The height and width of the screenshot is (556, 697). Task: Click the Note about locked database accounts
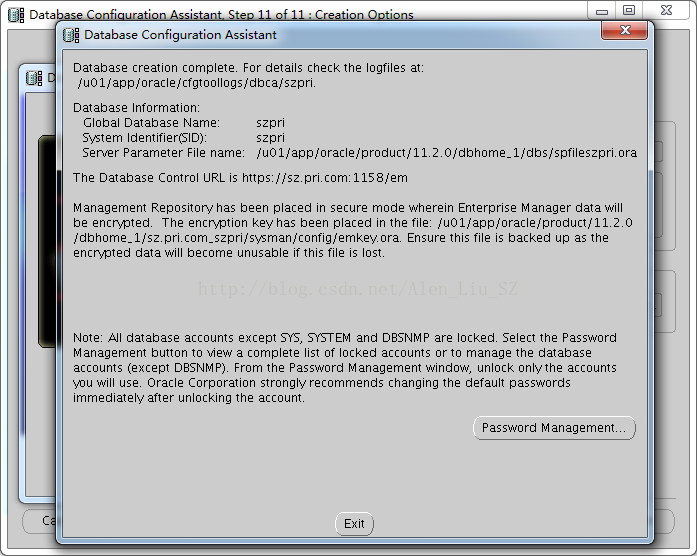point(344,368)
